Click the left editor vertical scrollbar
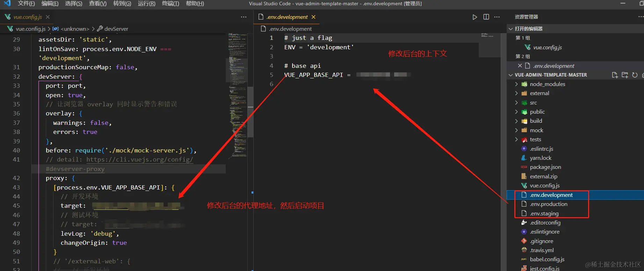Image resolution: width=644 pixels, height=271 pixels. point(250,112)
